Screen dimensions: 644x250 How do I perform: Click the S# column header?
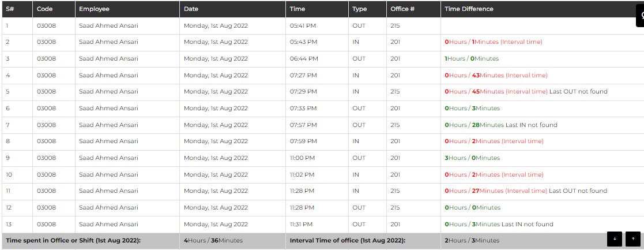[x=10, y=9]
